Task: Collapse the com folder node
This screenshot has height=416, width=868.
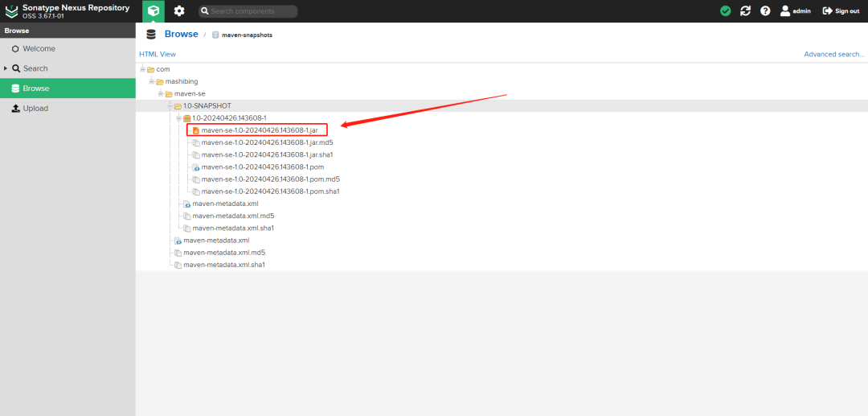Action: pyautogui.click(x=143, y=69)
